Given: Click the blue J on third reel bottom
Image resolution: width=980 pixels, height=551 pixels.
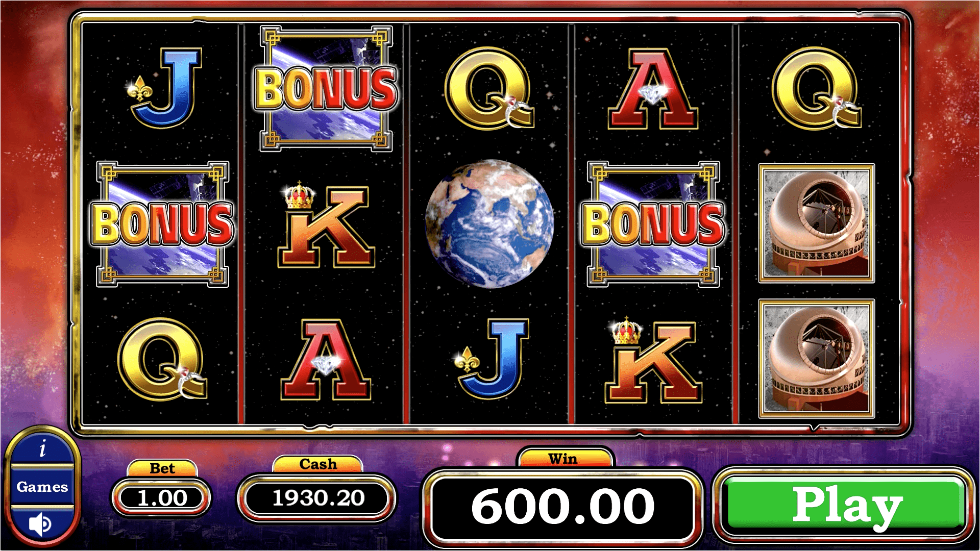Looking at the screenshot, I should click(x=491, y=358).
